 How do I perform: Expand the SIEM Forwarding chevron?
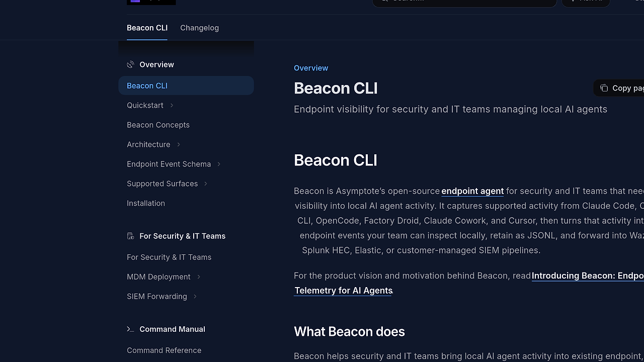(195, 296)
